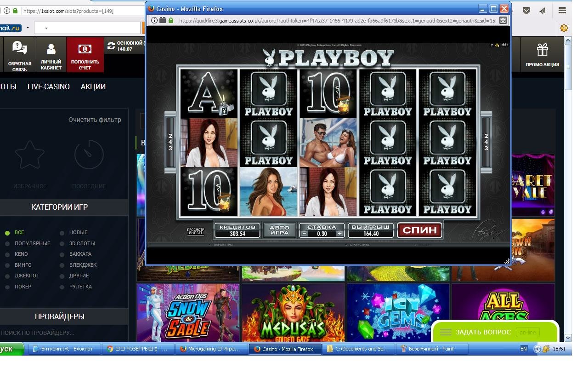Select the ПОПУЛЯРНЫЕ category radio button
This screenshot has width=588, height=368.
click(7, 243)
